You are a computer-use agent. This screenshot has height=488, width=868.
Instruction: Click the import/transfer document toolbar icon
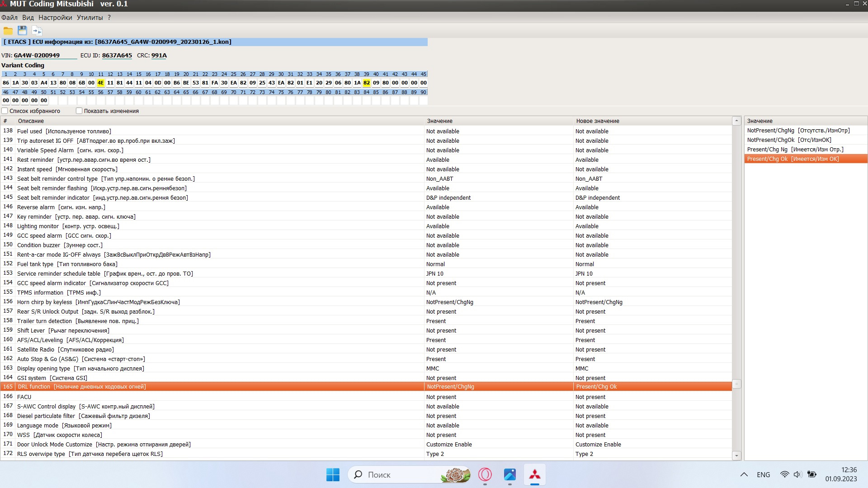coord(37,31)
